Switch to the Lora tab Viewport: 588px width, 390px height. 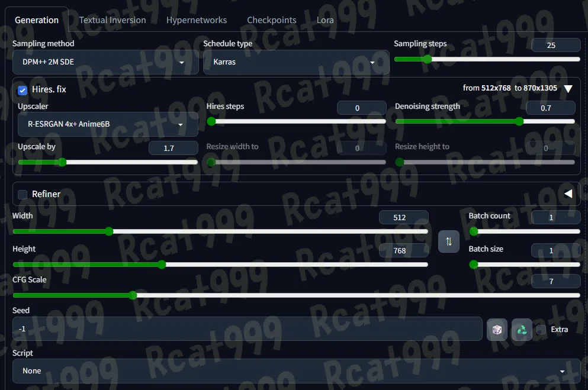point(325,20)
